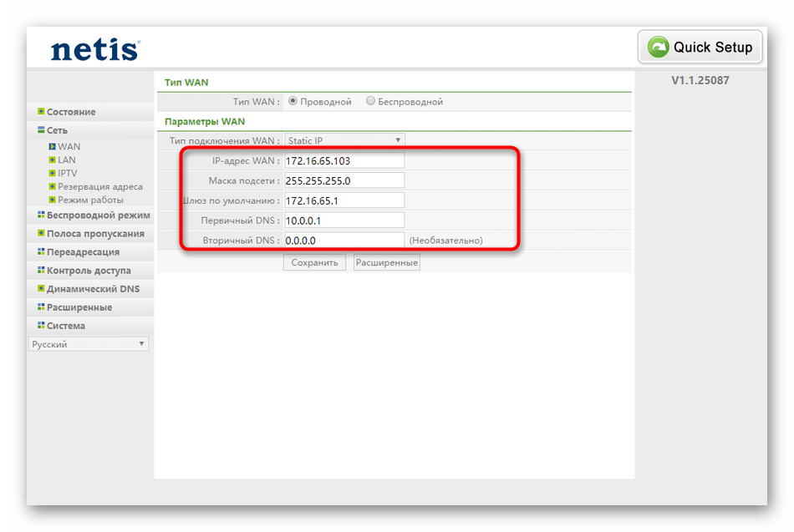
Task: Click the netis logo
Action: click(x=95, y=49)
